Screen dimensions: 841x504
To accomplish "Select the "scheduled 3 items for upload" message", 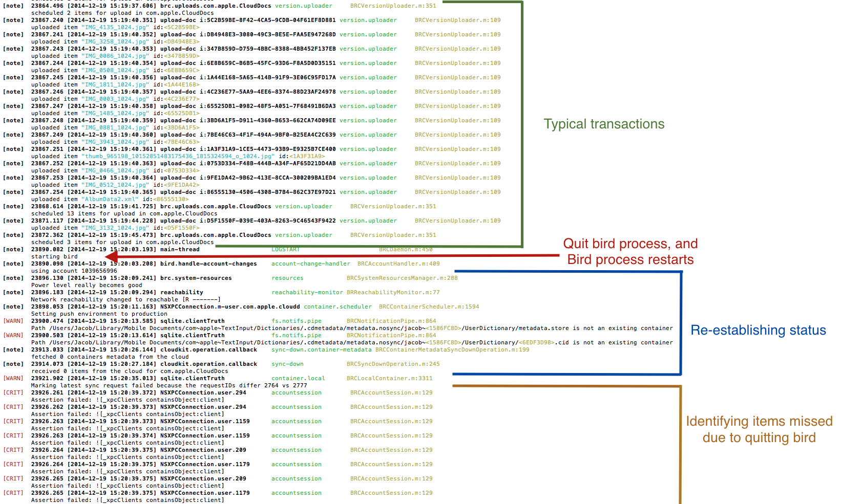I will pos(122,243).
